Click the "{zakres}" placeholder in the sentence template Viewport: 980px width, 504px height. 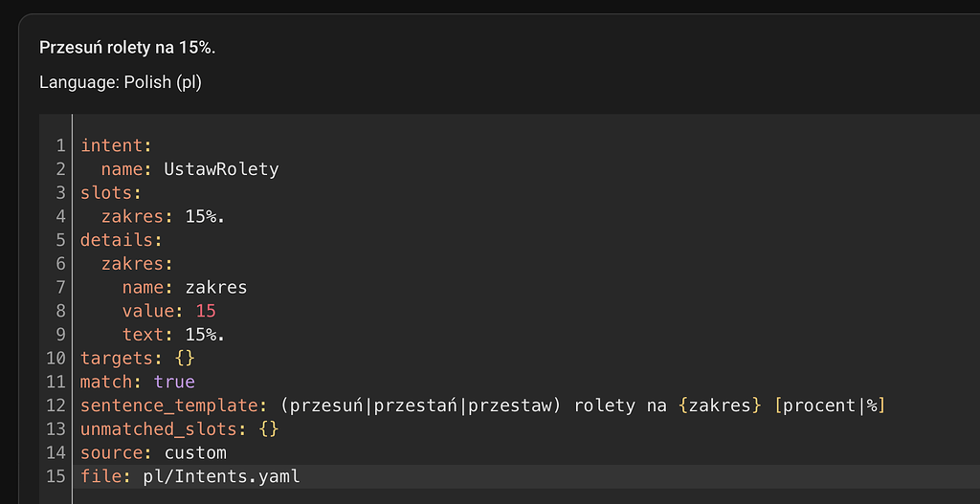719,405
